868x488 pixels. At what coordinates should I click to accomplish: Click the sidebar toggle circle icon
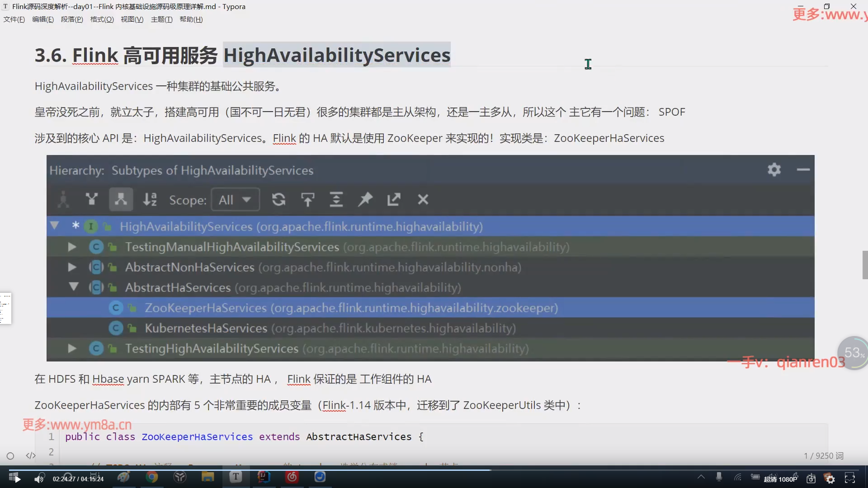(10, 456)
